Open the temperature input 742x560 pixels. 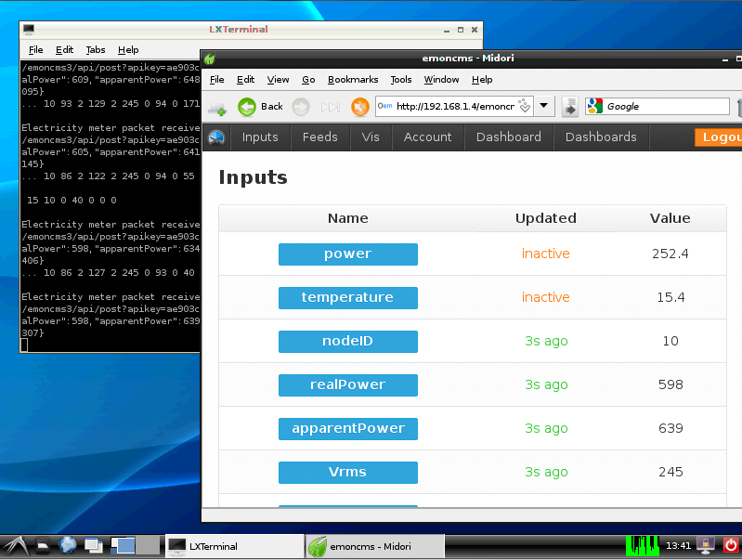[x=348, y=298]
